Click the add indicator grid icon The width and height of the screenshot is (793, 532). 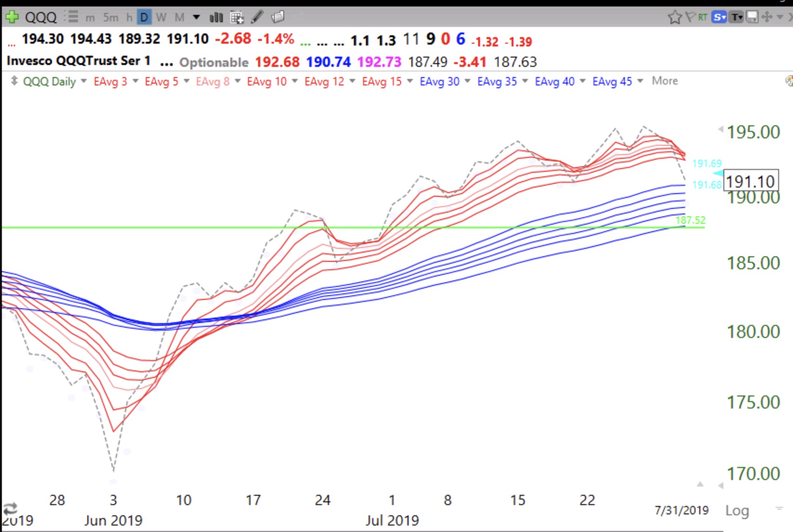pyautogui.click(x=237, y=18)
